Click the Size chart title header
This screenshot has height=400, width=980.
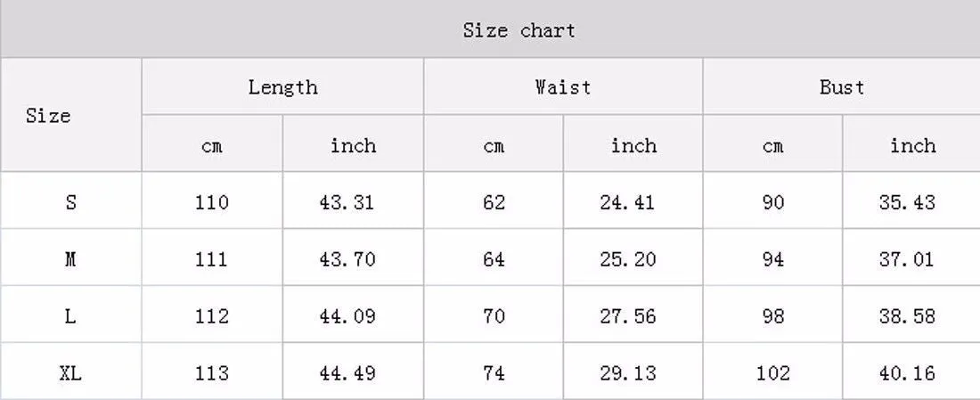click(490, 29)
